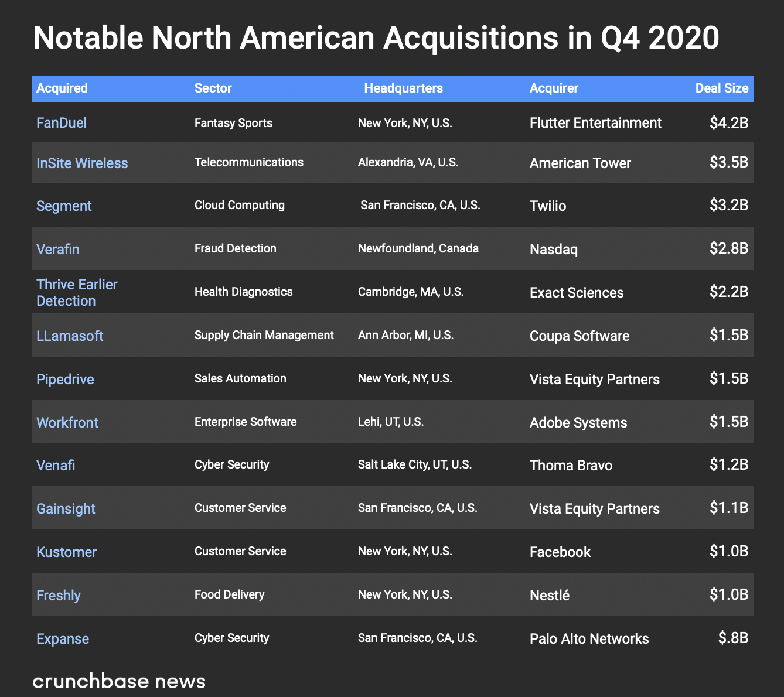Viewport: 784px width, 697px height.
Task: Click the Venafi link
Action: click(x=56, y=466)
